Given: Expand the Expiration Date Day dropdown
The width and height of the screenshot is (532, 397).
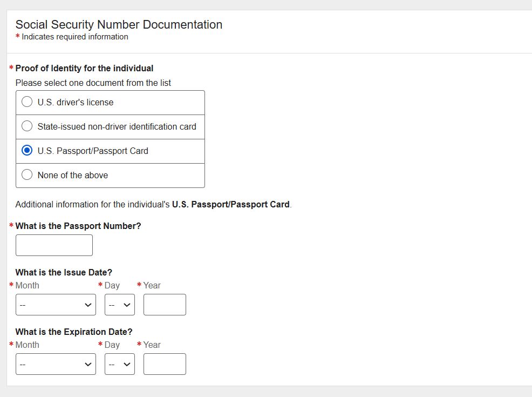Looking at the screenshot, I should click(120, 364).
